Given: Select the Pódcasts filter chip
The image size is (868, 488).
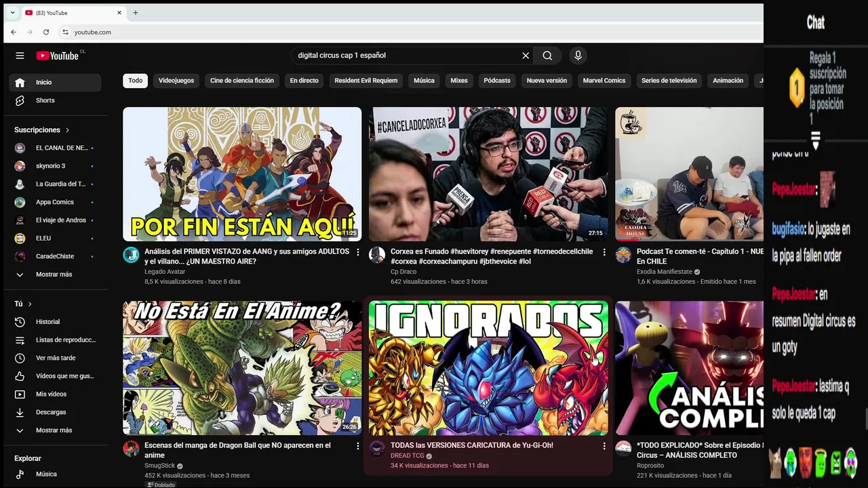Looking at the screenshot, I should coord(497,81).
